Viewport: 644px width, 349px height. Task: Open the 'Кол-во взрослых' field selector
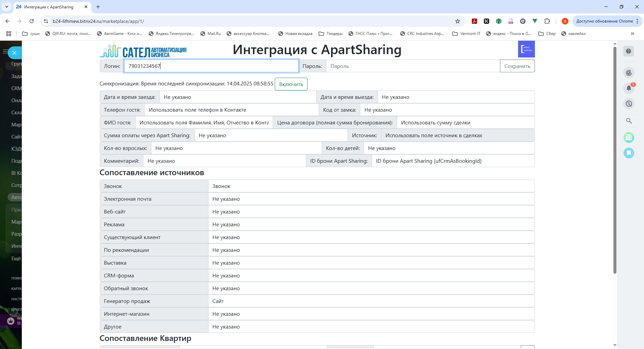click(x=236, y=148)
